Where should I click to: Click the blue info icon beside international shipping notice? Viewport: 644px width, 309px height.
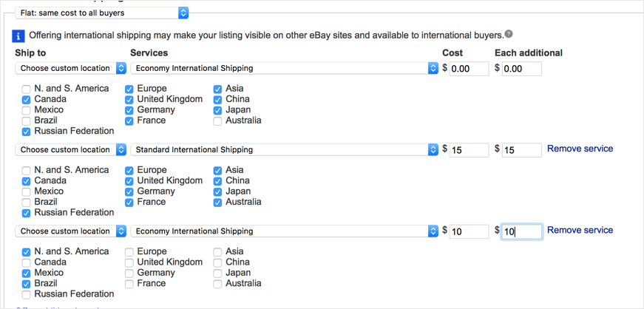(19, 36)
